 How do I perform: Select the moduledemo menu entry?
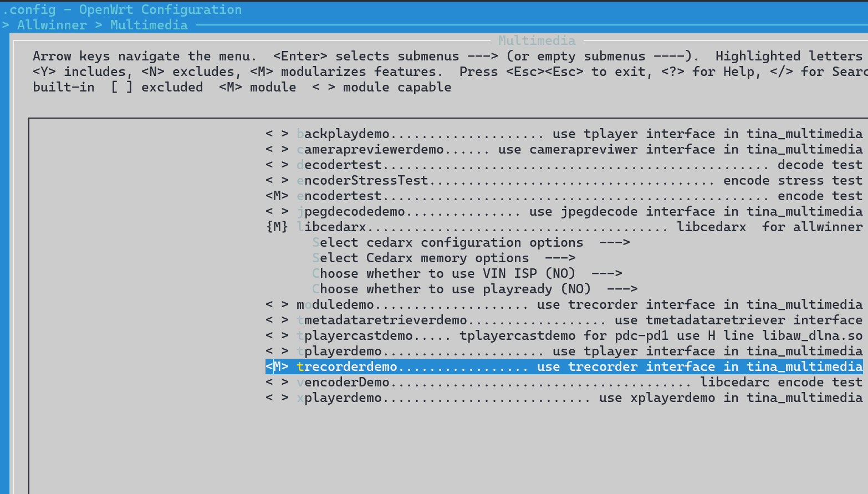tap(564, 304)
